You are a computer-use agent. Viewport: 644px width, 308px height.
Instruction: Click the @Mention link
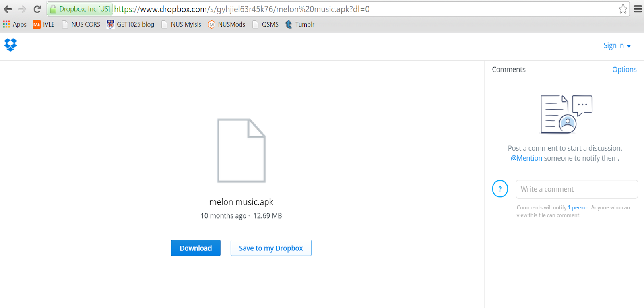[526, 158]
